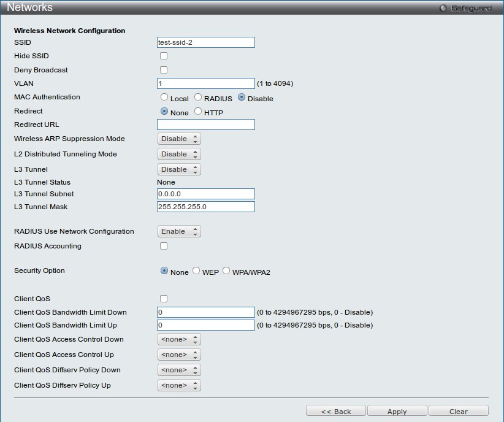The image size is (504, 422).
Task: Select RADIUS for MAC Authentication
Action: [x=198, y=98]
